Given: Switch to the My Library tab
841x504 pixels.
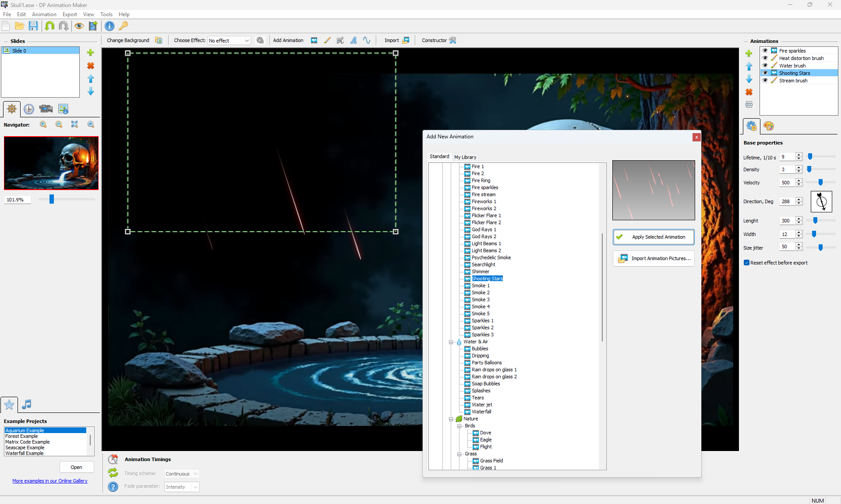Looking at the screenshot, I should [x=465, y=157].
